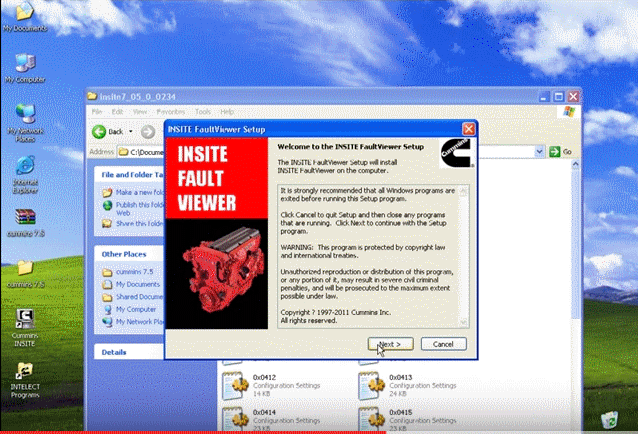Select 0x0415 configuration settings file

(x=408, y=419)
